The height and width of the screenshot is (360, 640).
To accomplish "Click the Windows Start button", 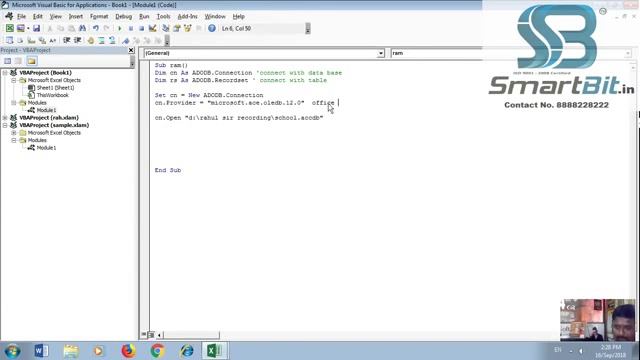I will click(x=12, y=351).
